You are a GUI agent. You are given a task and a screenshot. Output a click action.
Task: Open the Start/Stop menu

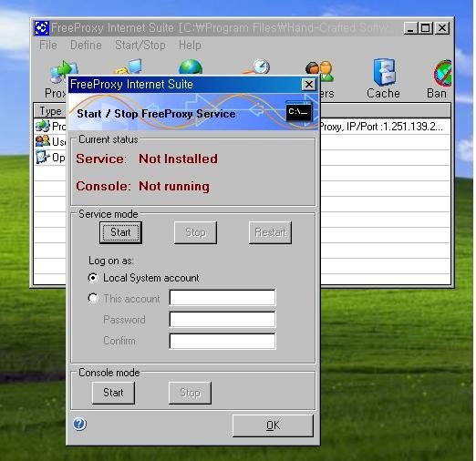(140, 46)
